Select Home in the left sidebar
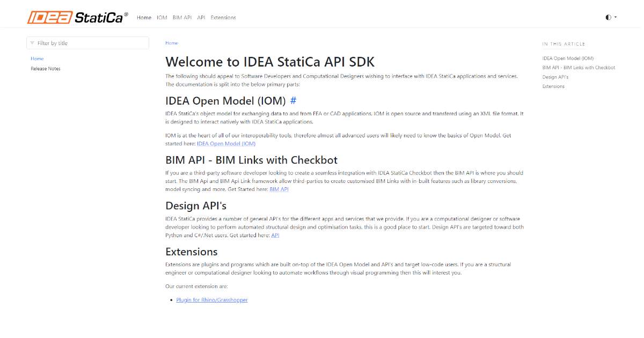 click(x=37, y=58)
